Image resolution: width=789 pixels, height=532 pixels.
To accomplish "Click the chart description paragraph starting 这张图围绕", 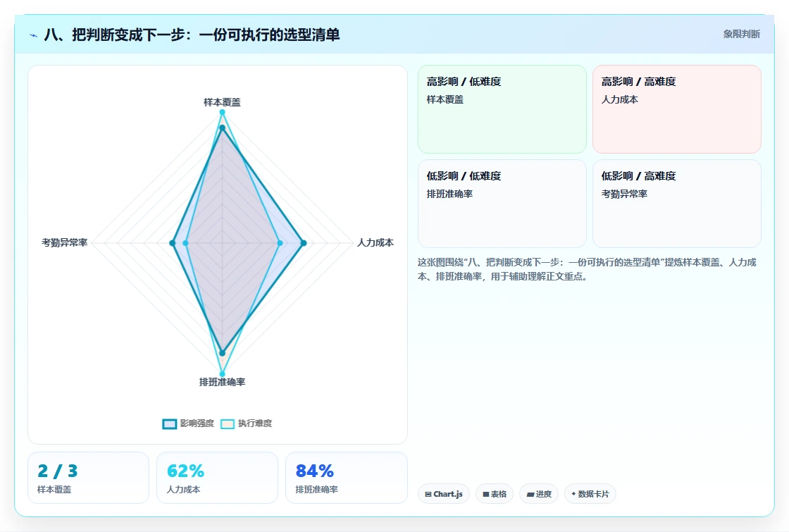I will pyautogui.click(x=587, y=269).
